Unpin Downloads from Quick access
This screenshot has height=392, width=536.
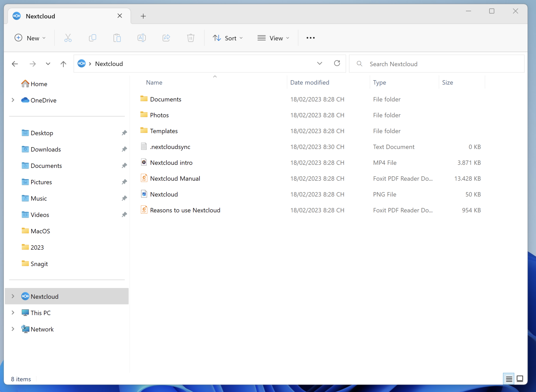(124, 149)
